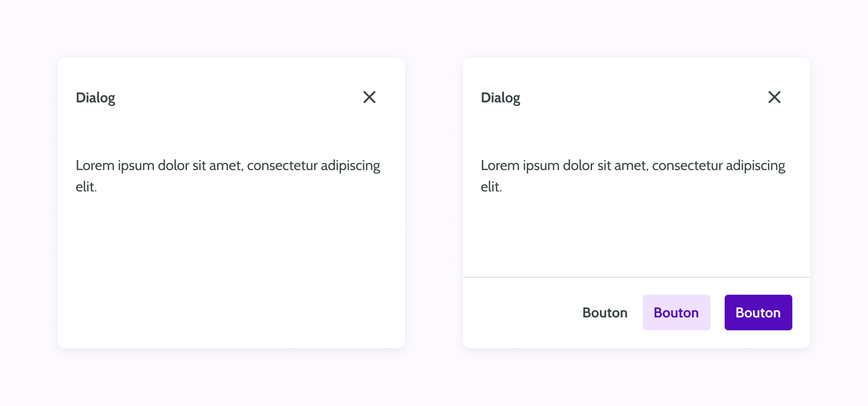Screen dimensions: 868x406
Task: Click the horizontal divider above the Bouton buttons
Action: (x=637, y=277)
